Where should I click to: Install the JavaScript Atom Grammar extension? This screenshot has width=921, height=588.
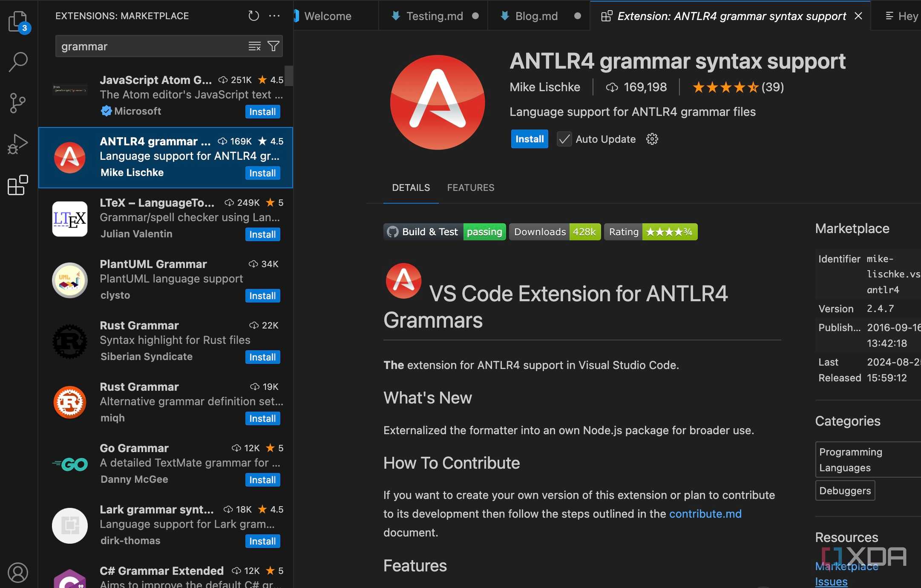262,112
